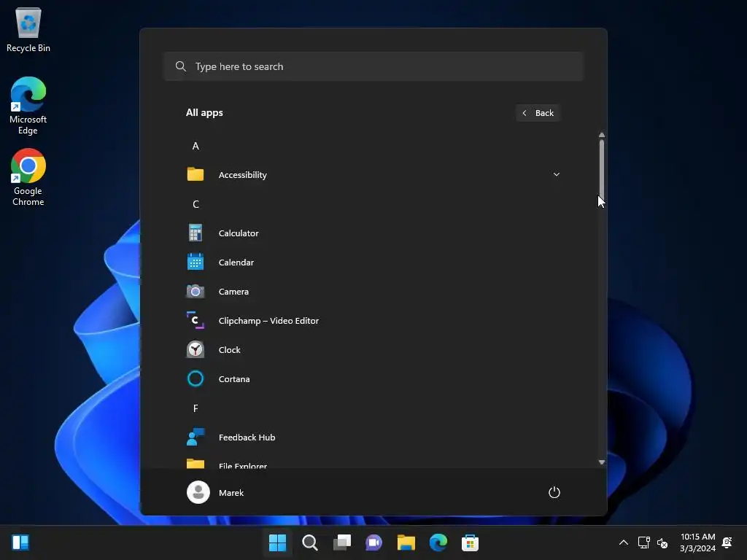The width and height of the screenshot is (747, 560).
Task: Click the Calculator label text
Action: [x=239, y=233]
